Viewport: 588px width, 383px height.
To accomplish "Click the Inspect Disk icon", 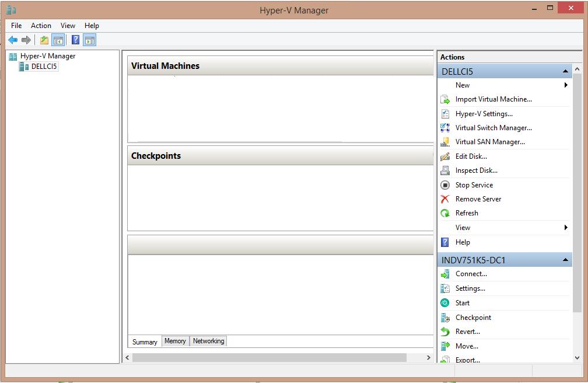I will click(x=444, y=170).
